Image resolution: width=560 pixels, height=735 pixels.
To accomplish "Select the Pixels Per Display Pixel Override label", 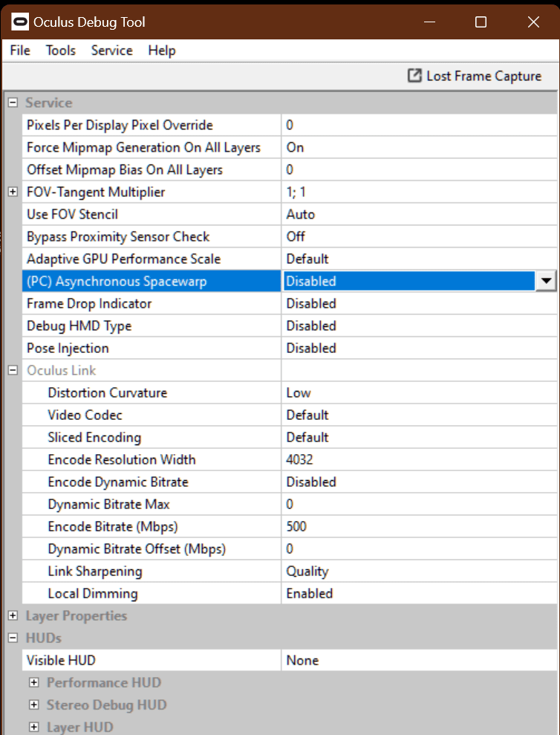I will (120, 125).
